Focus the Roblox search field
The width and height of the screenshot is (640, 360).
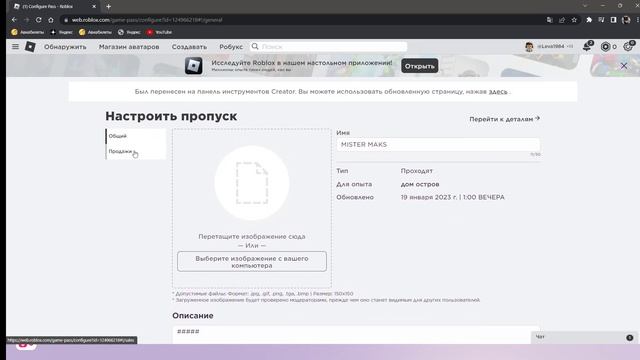pyautogui.click(x=328, y=47)
